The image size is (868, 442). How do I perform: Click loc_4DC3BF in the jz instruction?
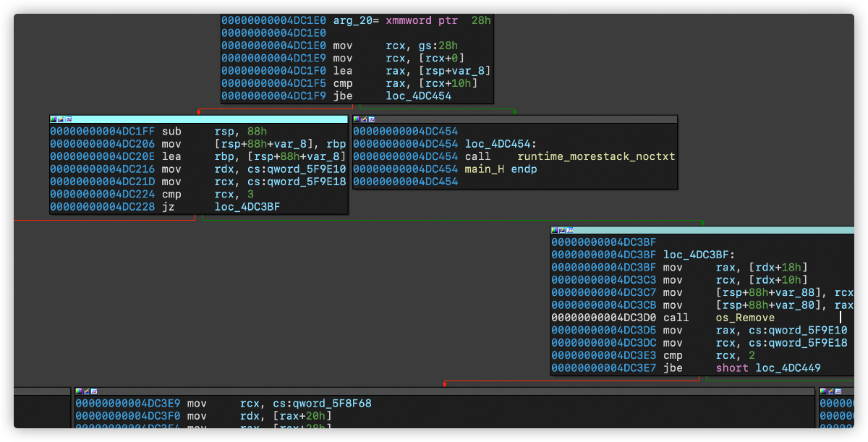[x=247, y=207]
